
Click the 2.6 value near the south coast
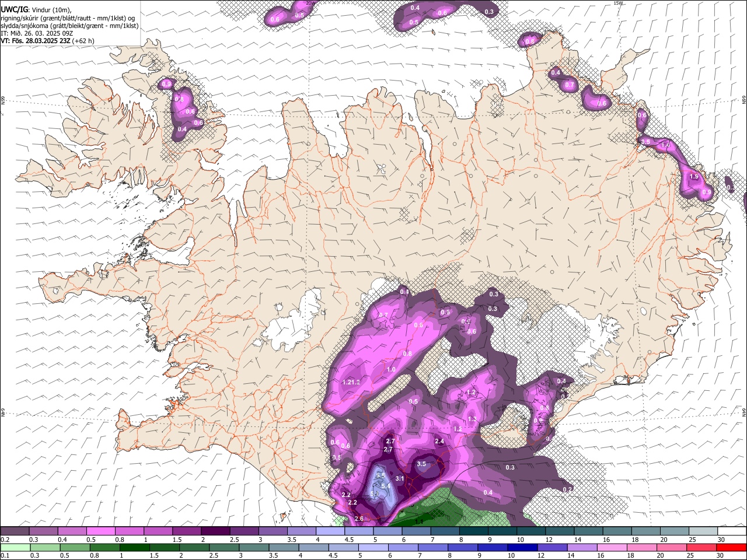coord(359,519)
